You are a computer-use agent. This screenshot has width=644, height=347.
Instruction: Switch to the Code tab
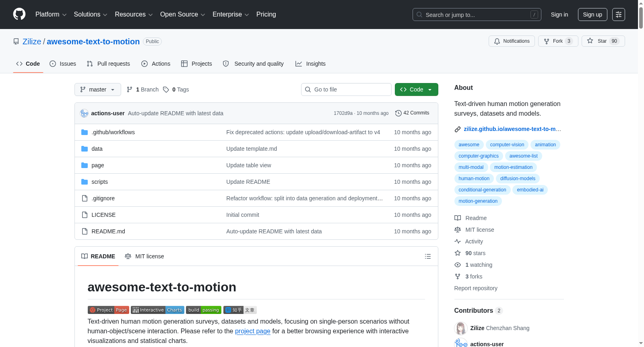point(28,64)
